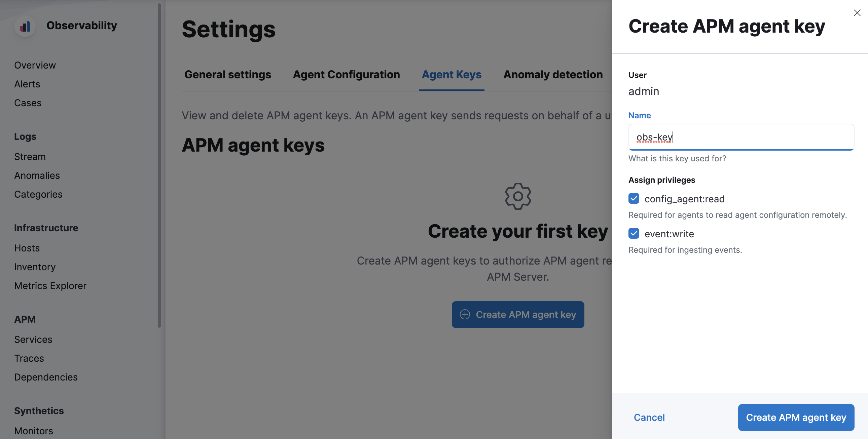The width and height of the screenshot is (868, 439).
Task: Click the Hosts infrastructure icon
Action: point(26,247)
